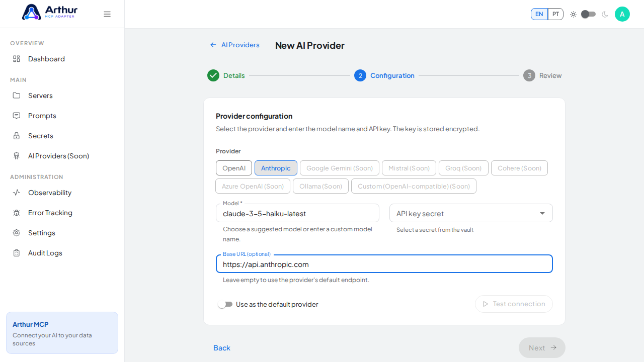The image size is (644, 362).
Task: Click the Settings gear icon
Action: 17,233
